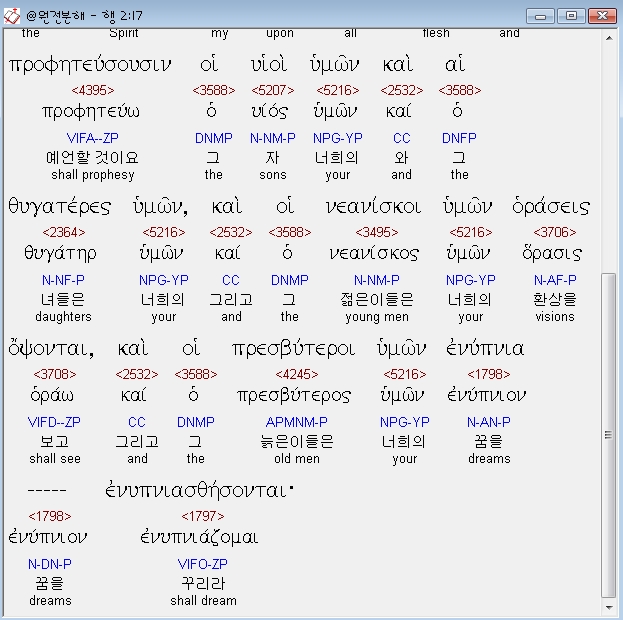This screenshot has height=620, width=623.
Task: Click Greek word πρεσβύτεροι
Action: coord(294,349)
